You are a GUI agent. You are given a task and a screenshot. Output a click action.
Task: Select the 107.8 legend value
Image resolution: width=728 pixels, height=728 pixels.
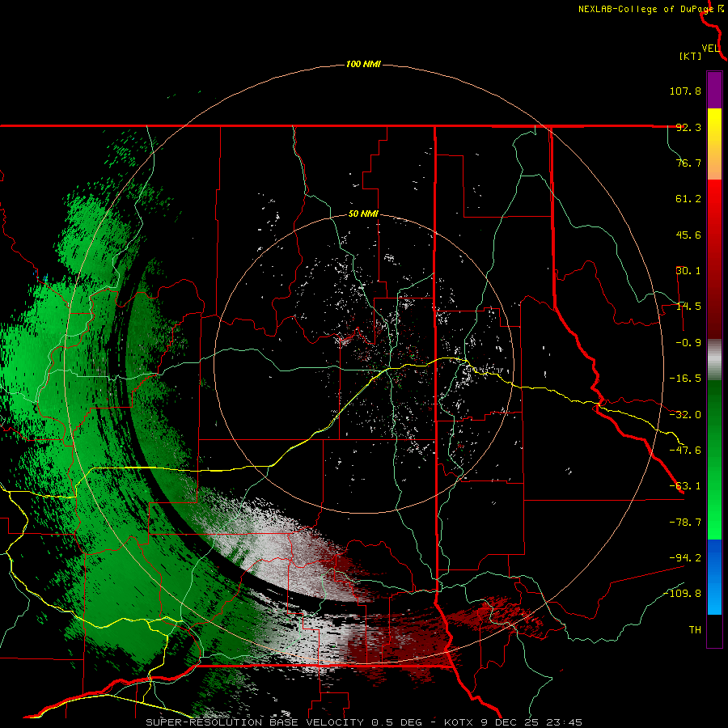pos(685,91)
